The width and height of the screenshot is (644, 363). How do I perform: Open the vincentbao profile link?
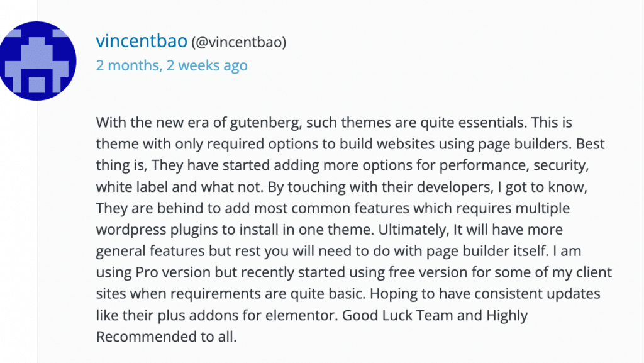tap(142, 41)
